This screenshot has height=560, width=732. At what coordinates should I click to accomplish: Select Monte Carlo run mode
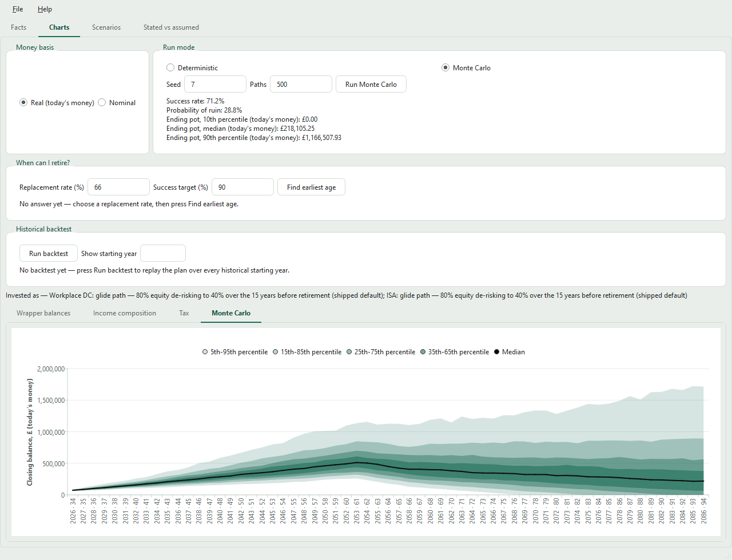(466, 68)
